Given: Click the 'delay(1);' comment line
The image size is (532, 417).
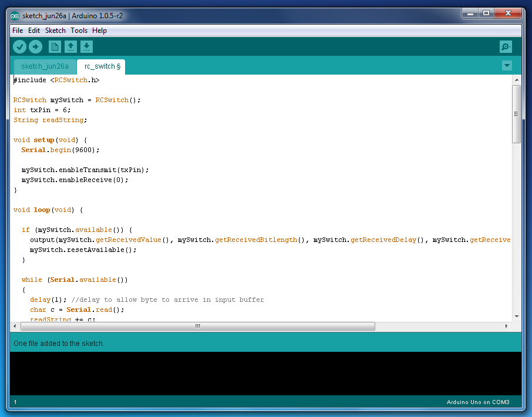Looking at the screenshot, I should 147,300.
